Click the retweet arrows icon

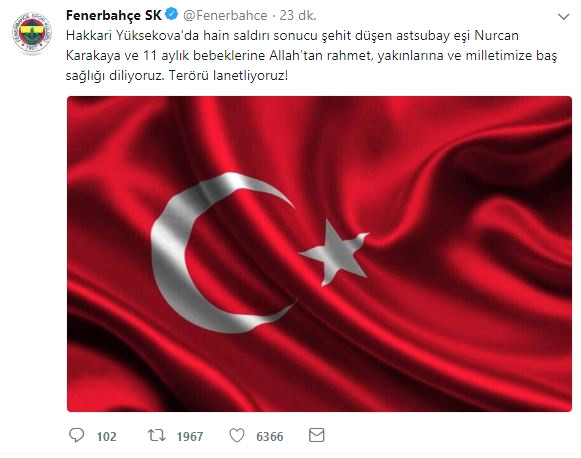pyautogui.click(x=157, y=435)
